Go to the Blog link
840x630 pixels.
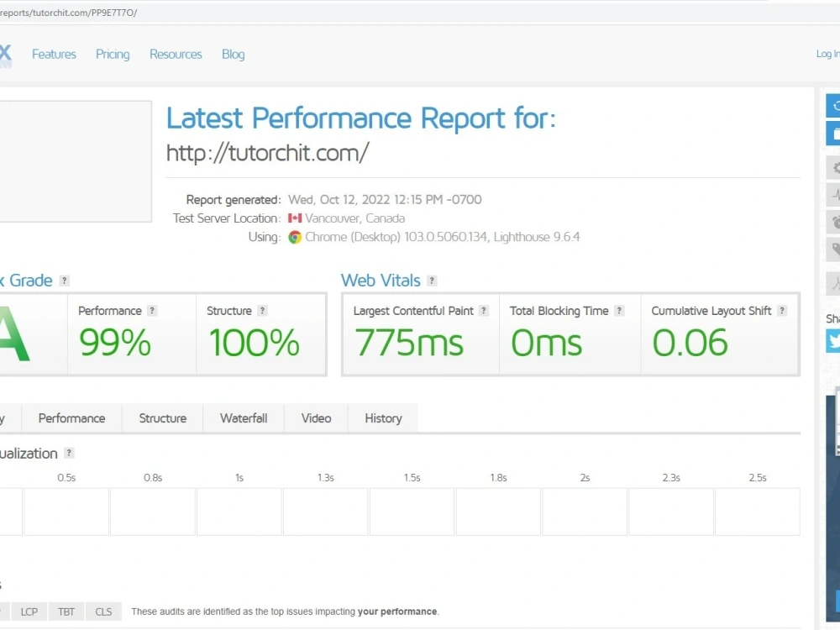click(x=233, y=54)
